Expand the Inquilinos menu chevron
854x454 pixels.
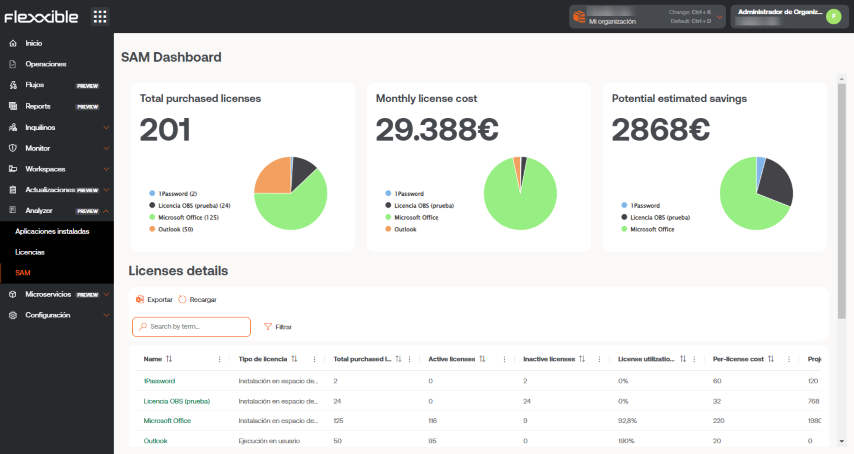click(106, 127)
